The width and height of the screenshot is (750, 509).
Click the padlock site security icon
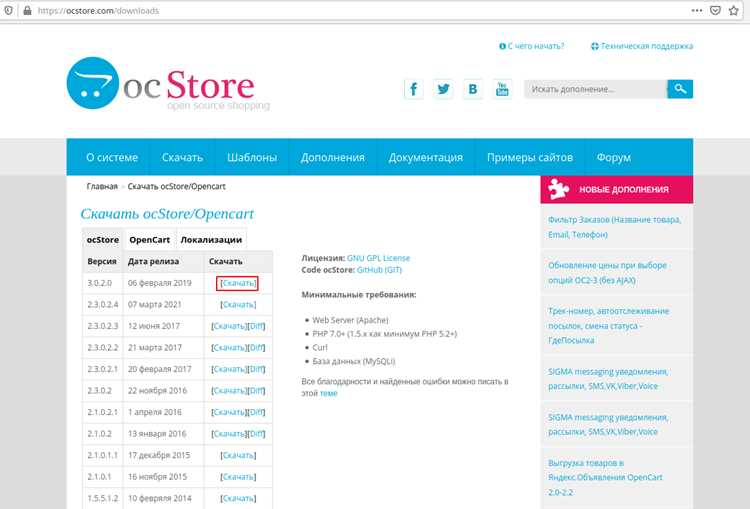click(27, 10)
